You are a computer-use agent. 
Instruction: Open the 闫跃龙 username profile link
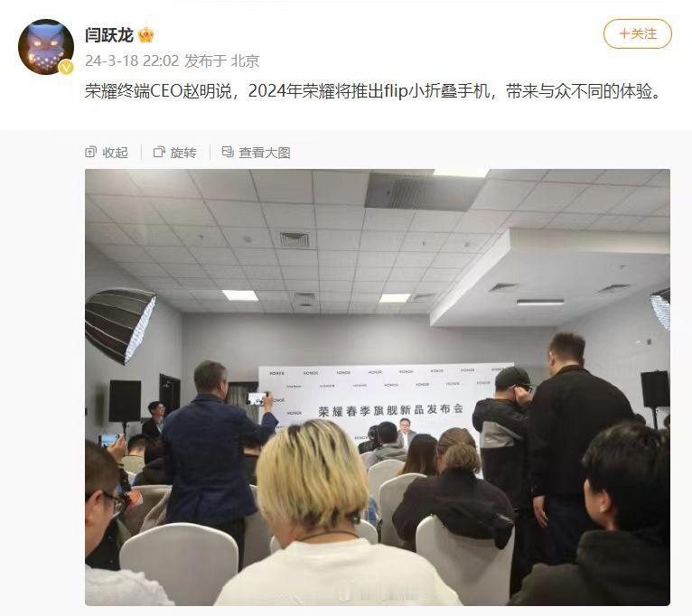109,35
